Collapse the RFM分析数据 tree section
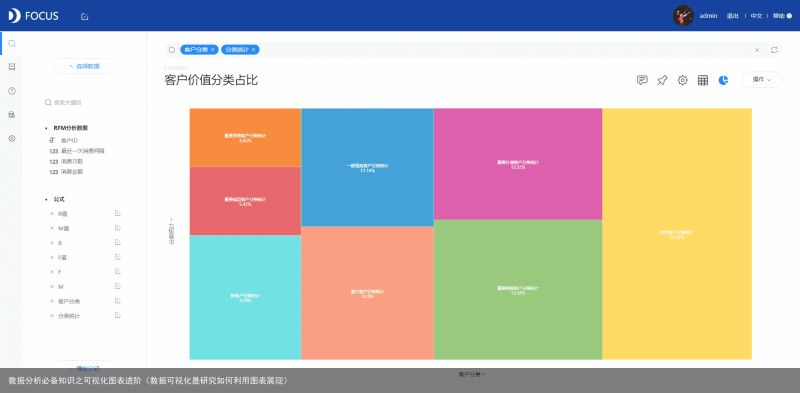Image resolution: width=800 pixels, height=393 pixels. pos(46,128)
